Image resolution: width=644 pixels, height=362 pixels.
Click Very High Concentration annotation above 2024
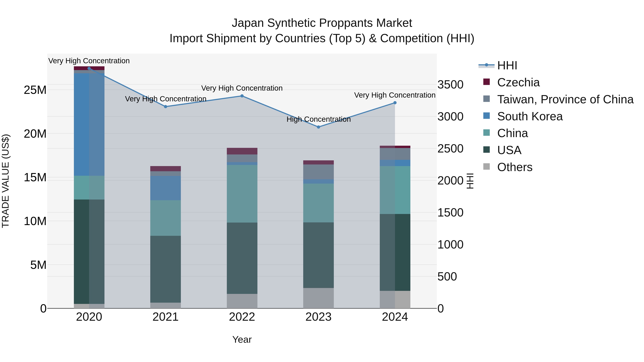pyautogui.click(x=395, y=95)
